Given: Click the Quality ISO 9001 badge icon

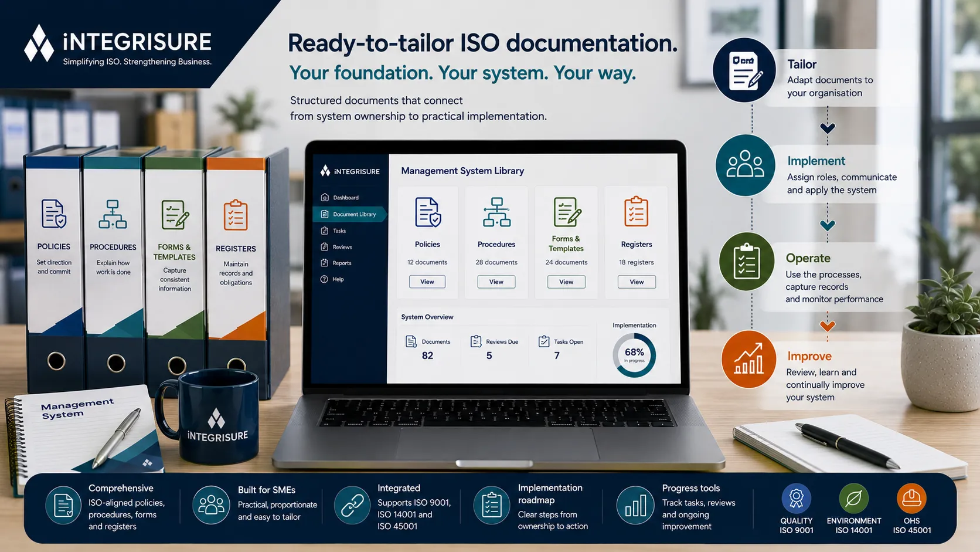Looking at the screenshot, I should click(796, 499).
